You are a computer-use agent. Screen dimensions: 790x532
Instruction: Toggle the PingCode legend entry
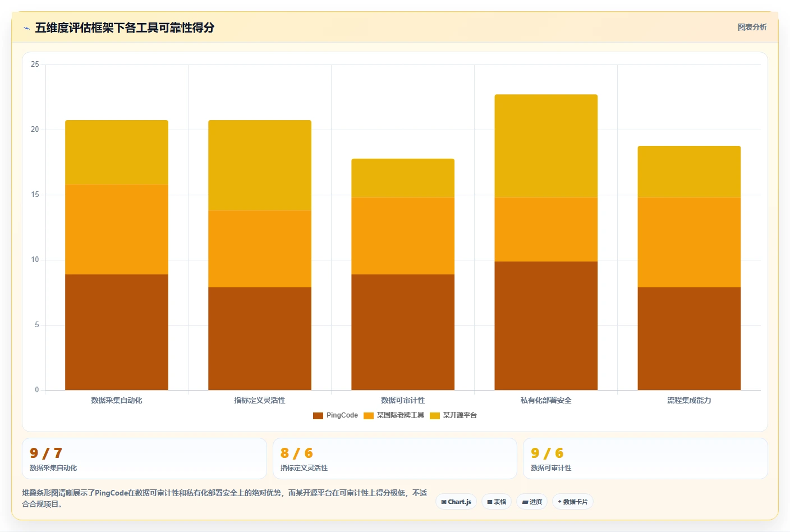coord(336,415)
